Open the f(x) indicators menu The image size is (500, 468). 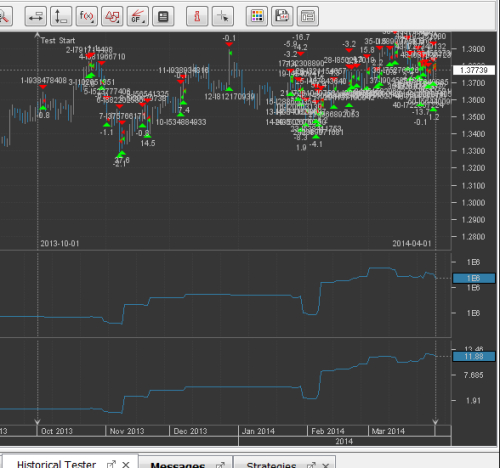87,16
